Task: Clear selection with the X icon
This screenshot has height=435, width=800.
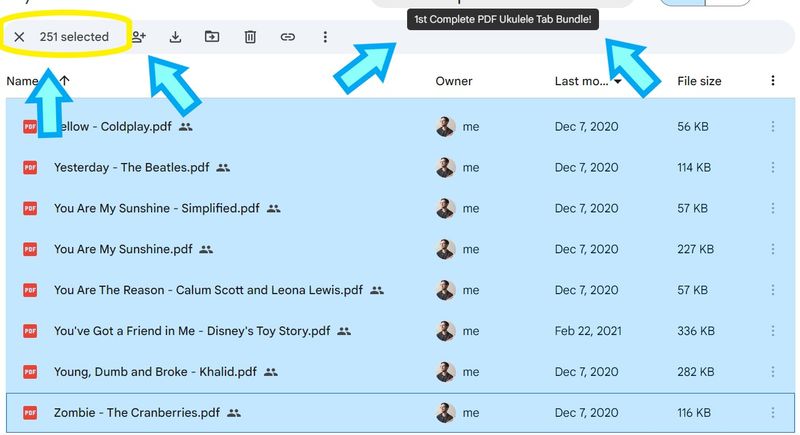Action: [x=19, y=37]
